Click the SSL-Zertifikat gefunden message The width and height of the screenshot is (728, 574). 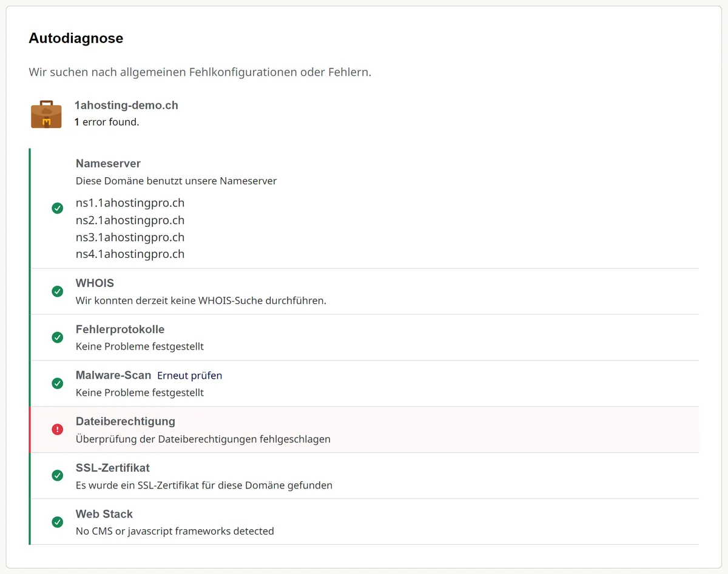coord(204,485)
